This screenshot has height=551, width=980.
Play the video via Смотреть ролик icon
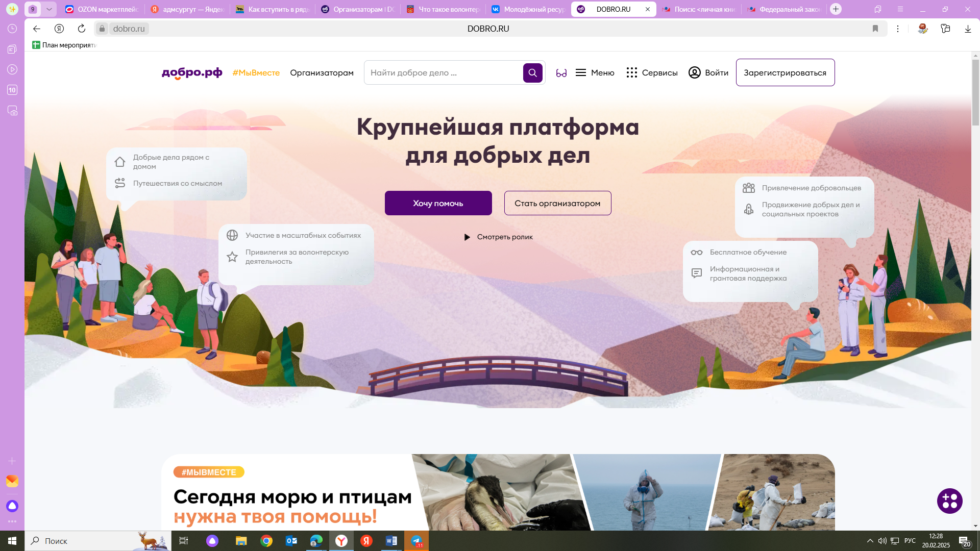pyautogui.click(x=467, y=237)
